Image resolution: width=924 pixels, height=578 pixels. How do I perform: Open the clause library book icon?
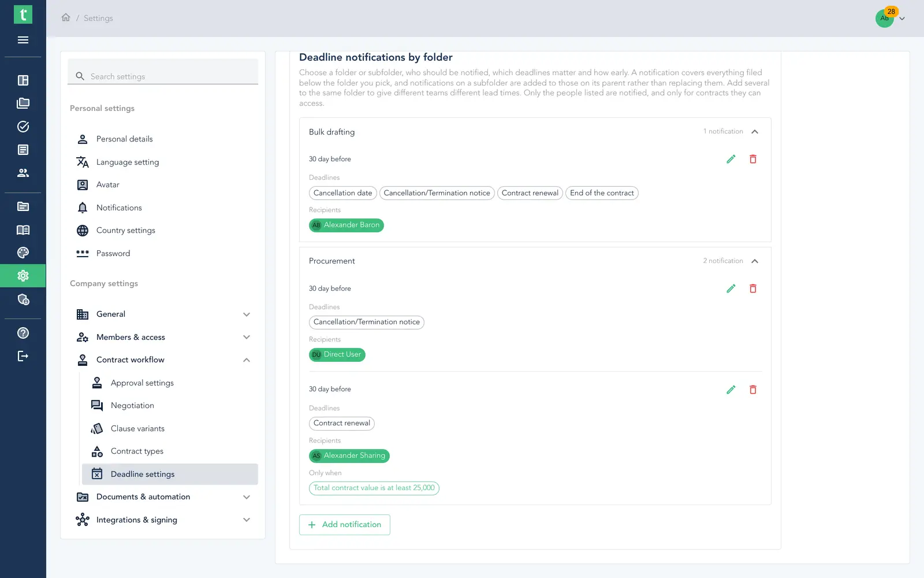point(23,230)
